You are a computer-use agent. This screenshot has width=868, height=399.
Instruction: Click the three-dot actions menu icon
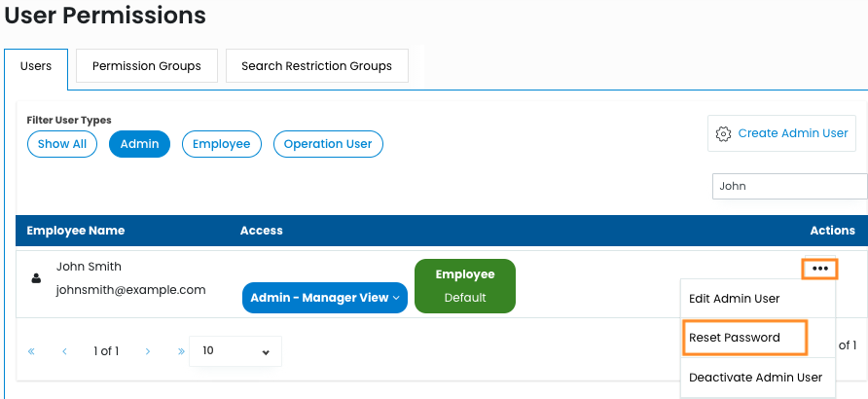pyautogui.click(x=819, y=269)
